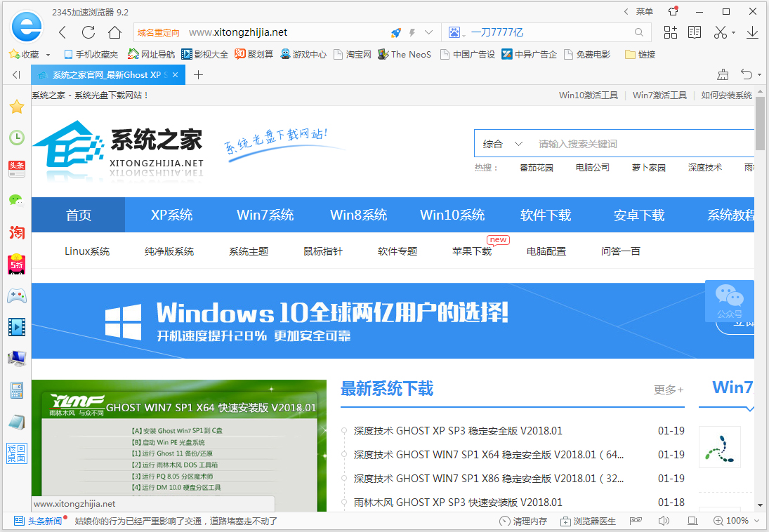Click the page vertical scrollbar thumb
This screenshot has width=769, height=532.
(x=760, y=123)
